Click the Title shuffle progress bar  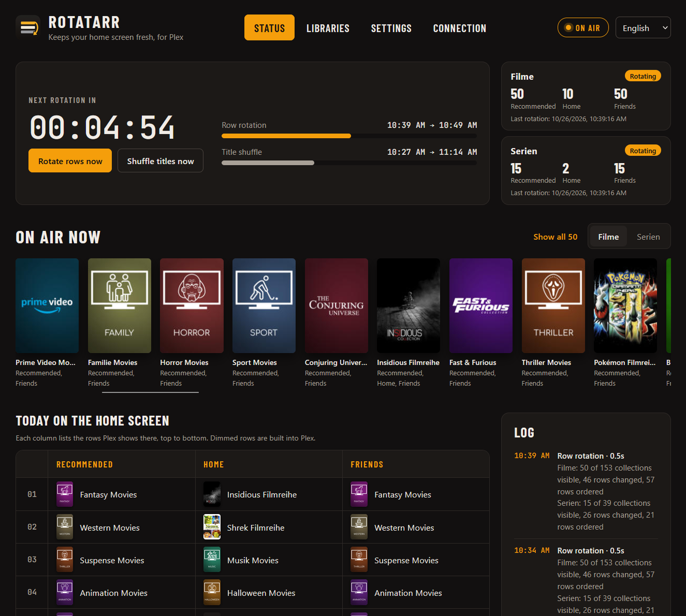(349, 163)
